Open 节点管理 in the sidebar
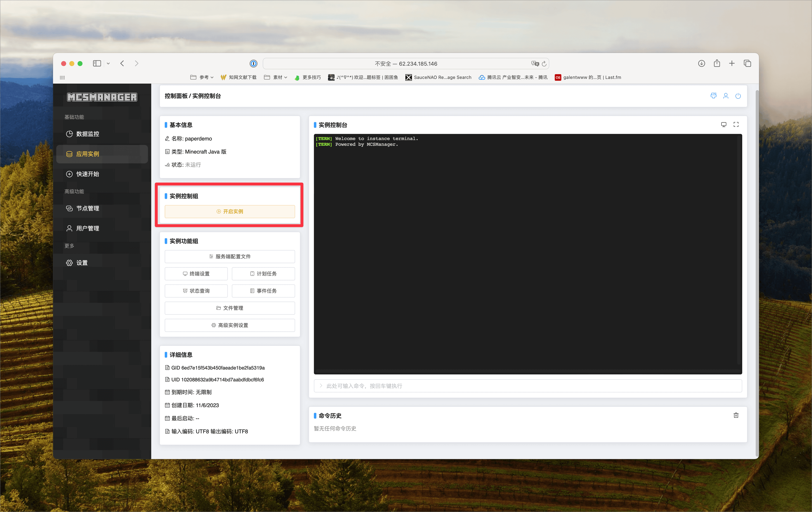 (x=88, y=208)
